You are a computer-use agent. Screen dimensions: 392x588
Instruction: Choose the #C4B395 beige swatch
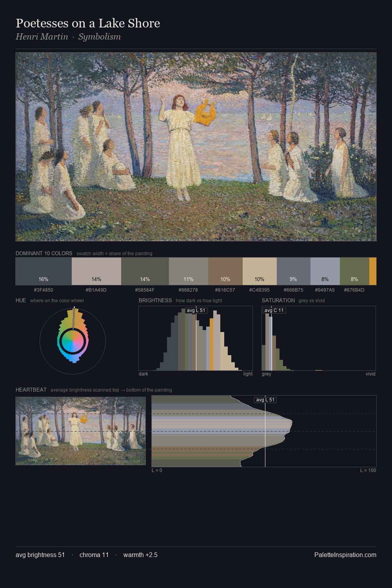click(260, 271)
